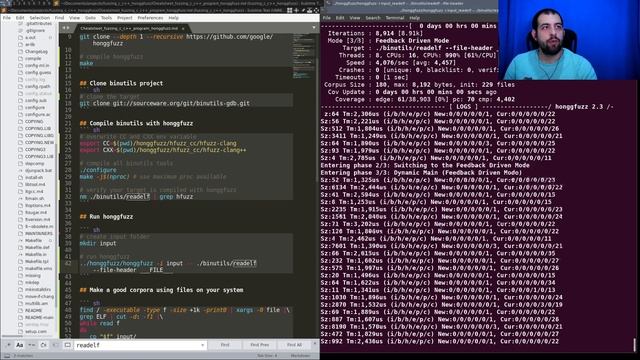The width and height of the screenshot is (640, 360).
Task: Open Sublime Text View menu
Action: point(75,18)
